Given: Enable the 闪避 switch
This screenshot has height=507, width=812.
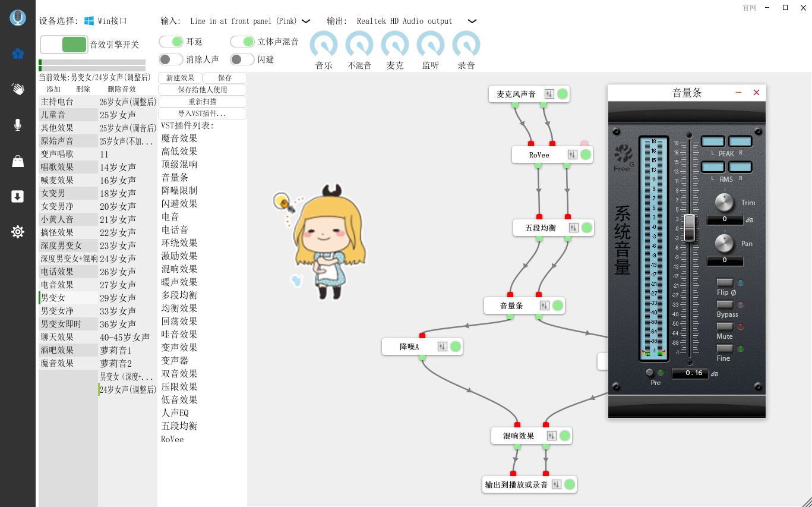Looking at the screenshot, I should 242,59.
